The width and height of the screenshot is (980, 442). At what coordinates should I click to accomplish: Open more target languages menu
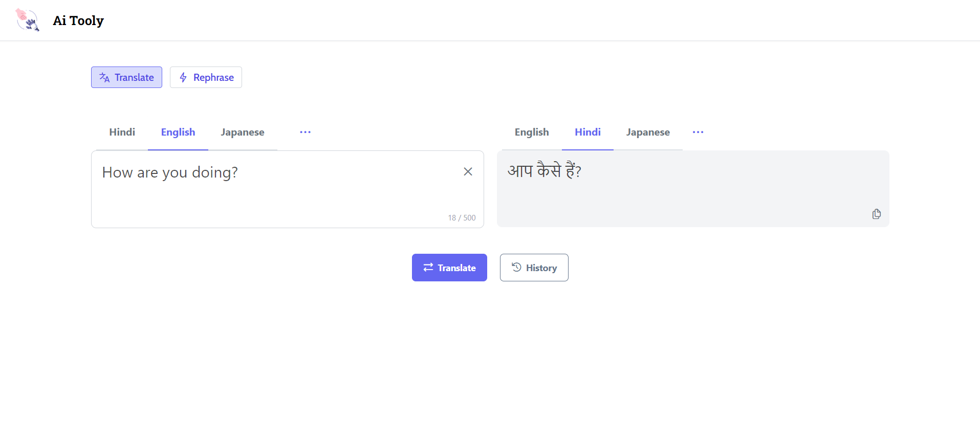(x=698, y=132)
